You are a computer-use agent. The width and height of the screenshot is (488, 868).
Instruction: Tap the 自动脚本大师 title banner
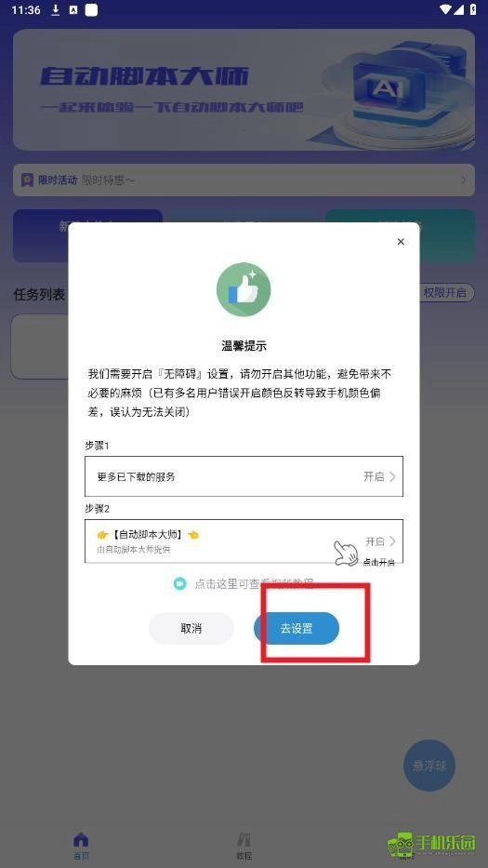244,89
